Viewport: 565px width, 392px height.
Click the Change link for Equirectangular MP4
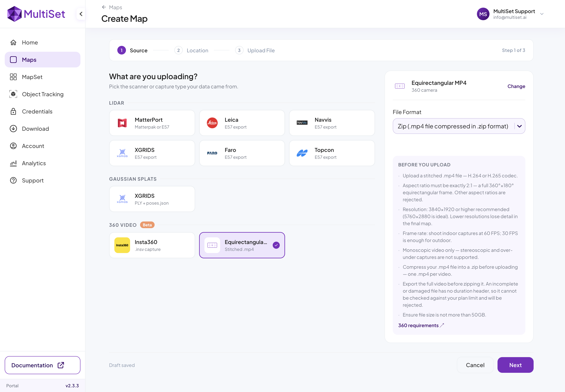(516, 86)
